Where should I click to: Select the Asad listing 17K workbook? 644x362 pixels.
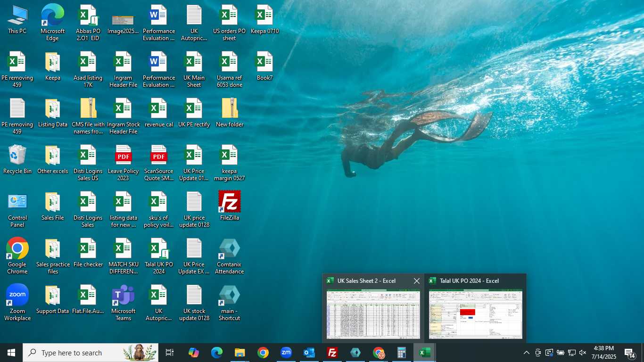click(x=88, y=69)
